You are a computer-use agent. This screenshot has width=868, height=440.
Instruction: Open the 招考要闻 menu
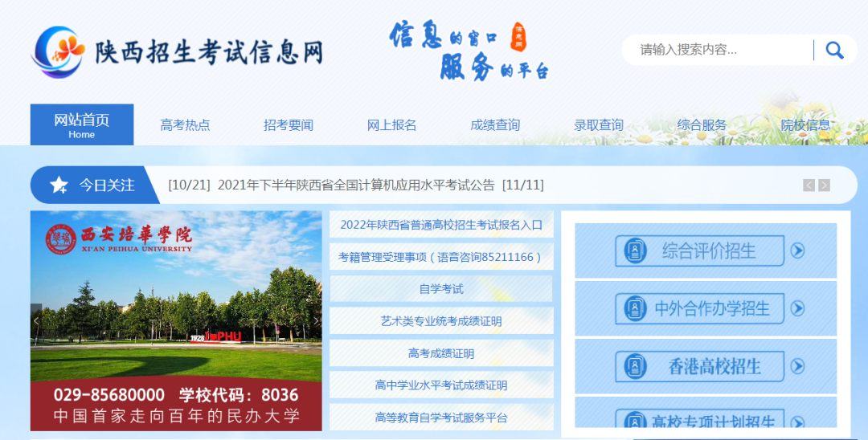[289, 125]
